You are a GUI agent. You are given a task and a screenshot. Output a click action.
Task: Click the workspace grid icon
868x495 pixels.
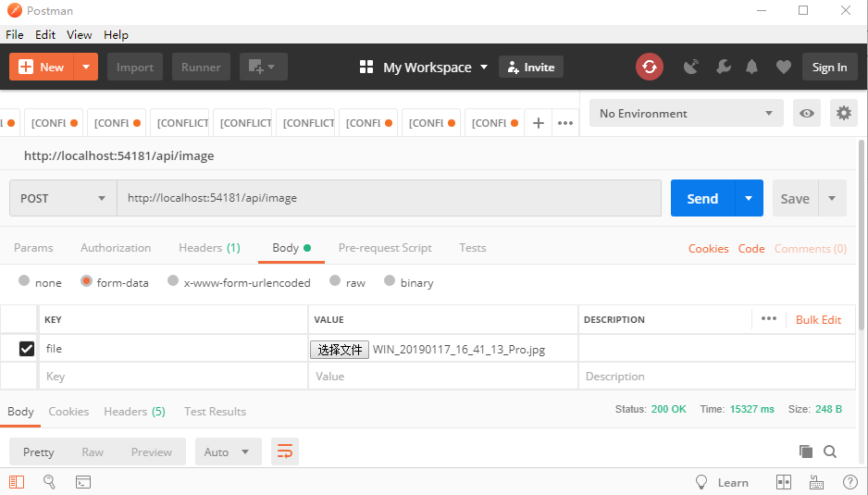click(x=366, y=67)
